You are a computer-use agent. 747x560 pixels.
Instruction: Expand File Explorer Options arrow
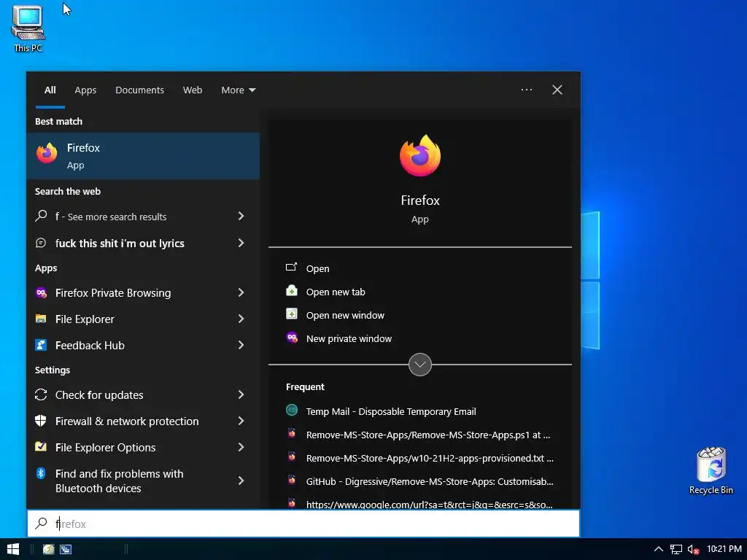[241, 447]
